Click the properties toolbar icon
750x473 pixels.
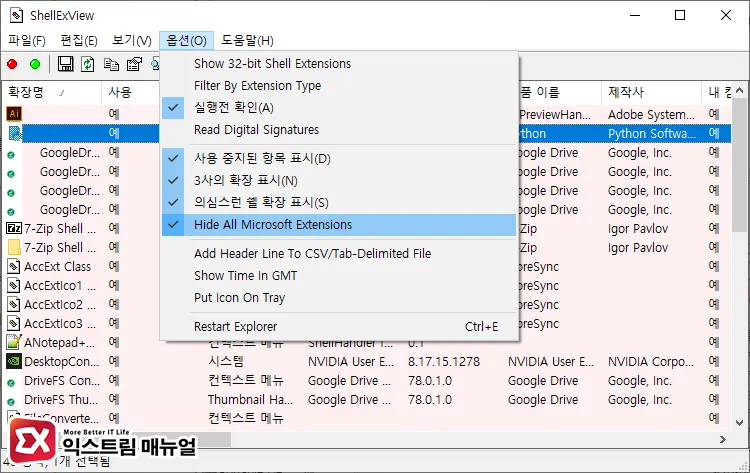[132, 65]
